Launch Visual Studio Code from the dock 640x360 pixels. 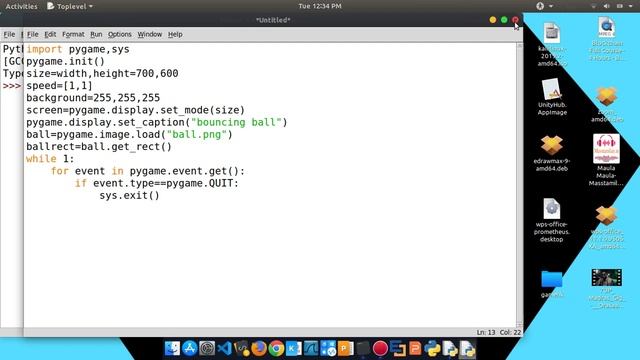[x=224, y=349]
